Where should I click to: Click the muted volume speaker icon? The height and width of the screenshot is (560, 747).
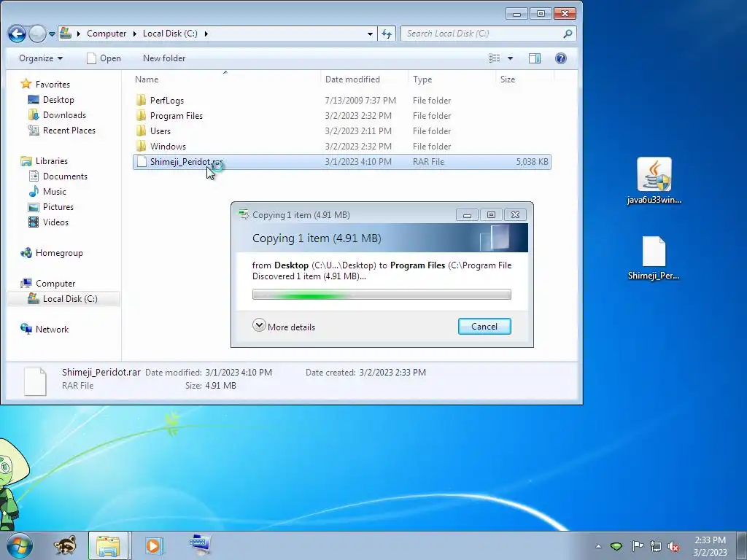(673, 546)
